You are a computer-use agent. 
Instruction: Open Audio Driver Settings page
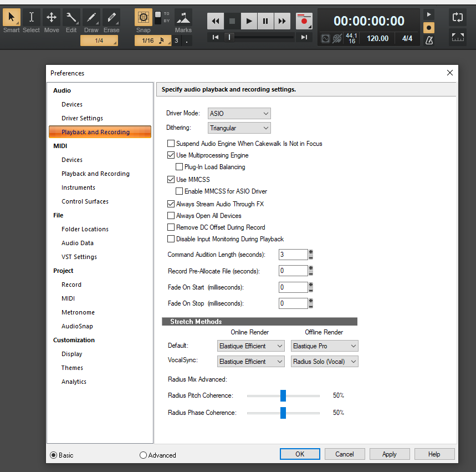(x=82, y=118)
